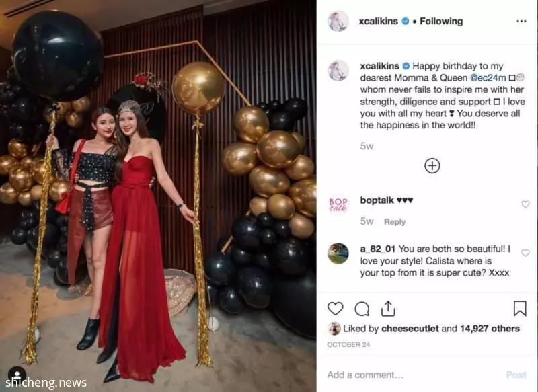The height and width of the screenshot is (392, 538).
Task: Open the @ec24m mention link
Action: tap(488, 78)
